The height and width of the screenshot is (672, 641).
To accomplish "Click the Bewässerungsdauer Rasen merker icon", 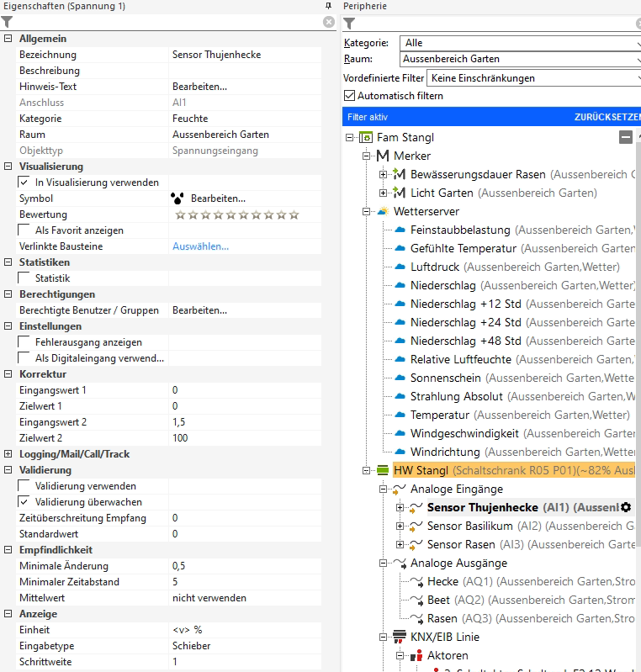I will pyautogui.click(x=400, y=174).
